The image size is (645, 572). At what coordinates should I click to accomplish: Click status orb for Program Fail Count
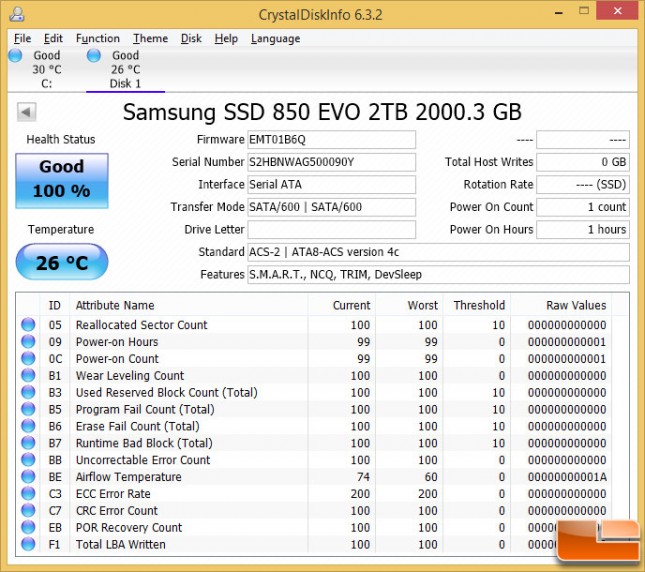click(28, 409)
